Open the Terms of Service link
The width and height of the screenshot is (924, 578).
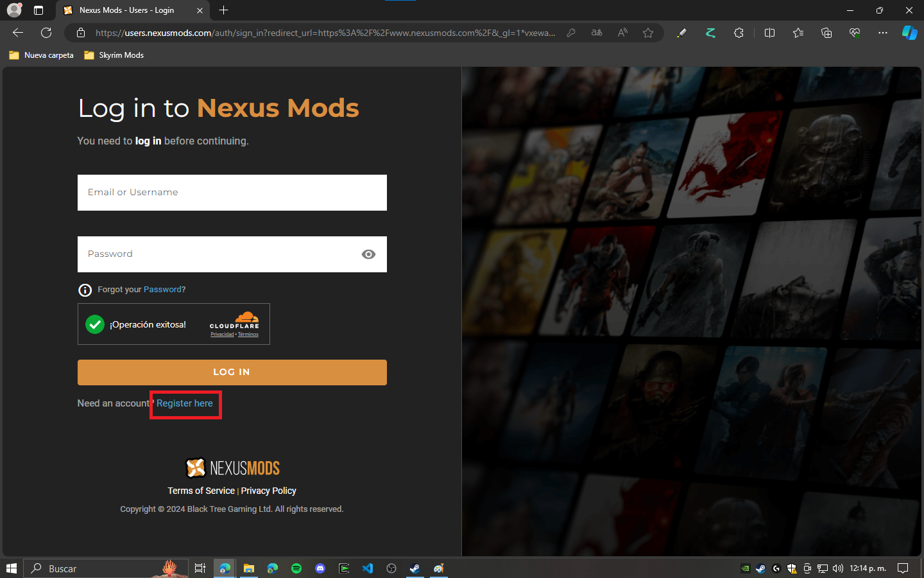coord(201,491)
